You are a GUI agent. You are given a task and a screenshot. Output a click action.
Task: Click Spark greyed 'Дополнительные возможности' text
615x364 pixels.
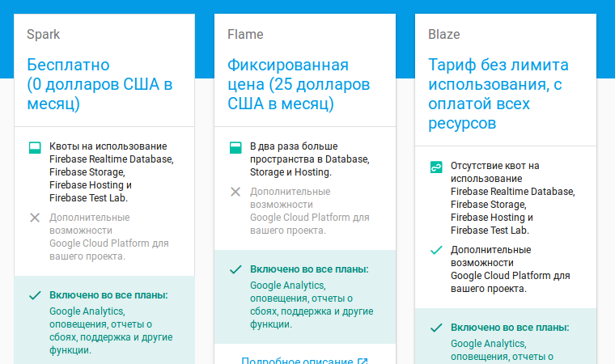click(108, 237)
